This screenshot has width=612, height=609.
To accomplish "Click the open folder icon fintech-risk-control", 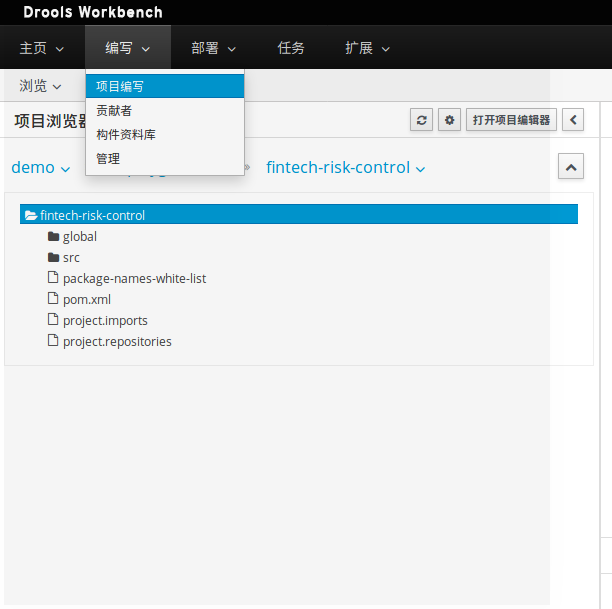I will coord(31,215).
